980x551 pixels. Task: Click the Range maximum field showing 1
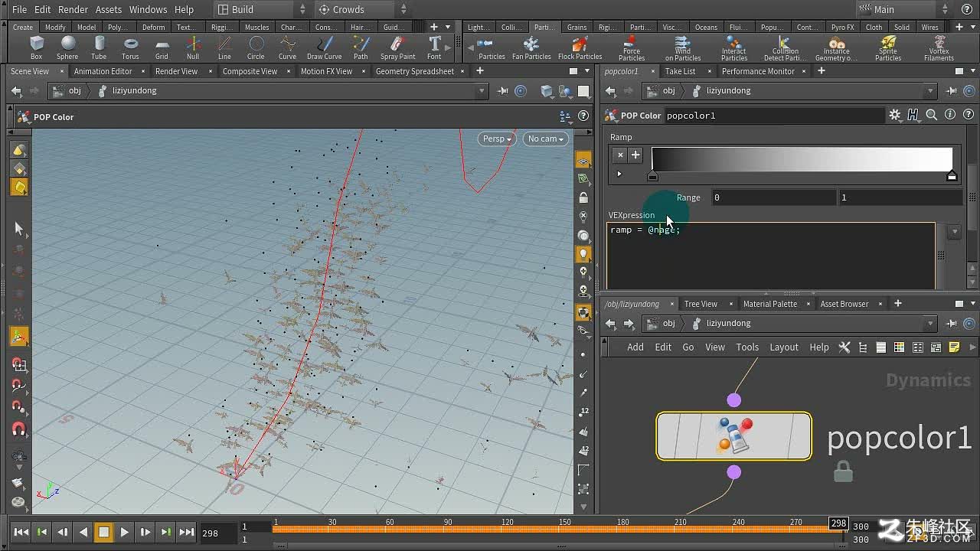[x=900, y=197]
